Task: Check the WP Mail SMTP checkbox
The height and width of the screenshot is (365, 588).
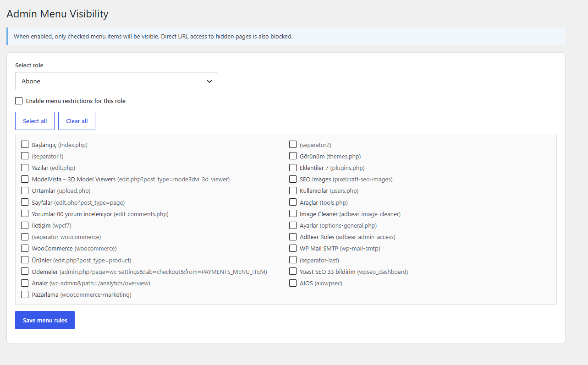Action: click(x=293, y=248)
